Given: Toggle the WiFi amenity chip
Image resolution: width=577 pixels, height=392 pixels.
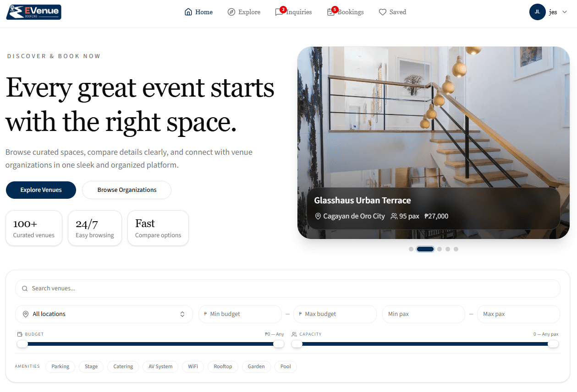Looking at the screenshot, I should tap(193, 366).
